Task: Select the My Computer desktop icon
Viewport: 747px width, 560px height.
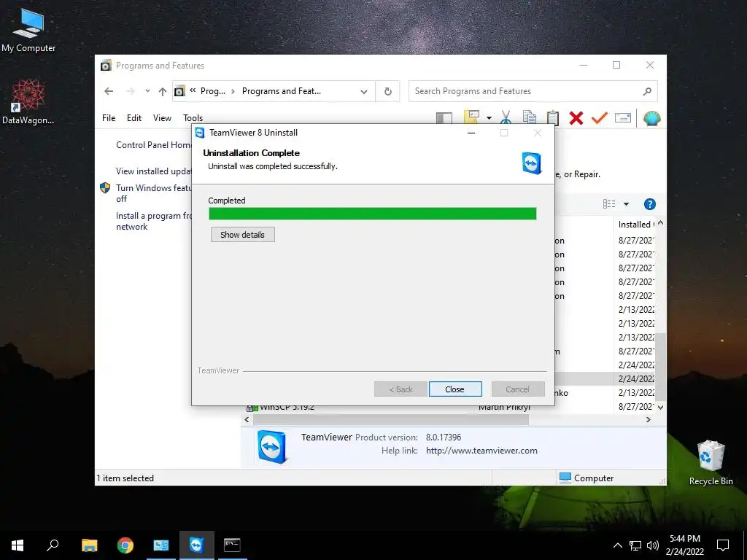Action: (x=28, y=31)
